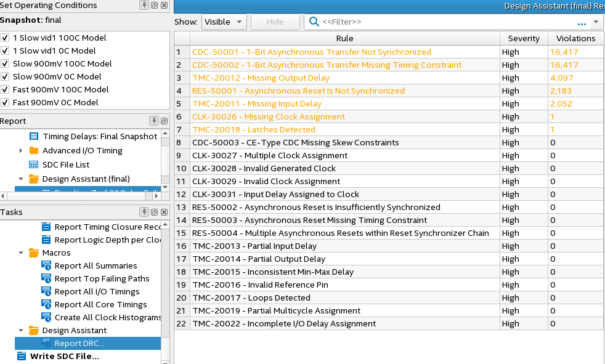
Task: Click the Filter input field
Action: [x=447, y=22]
